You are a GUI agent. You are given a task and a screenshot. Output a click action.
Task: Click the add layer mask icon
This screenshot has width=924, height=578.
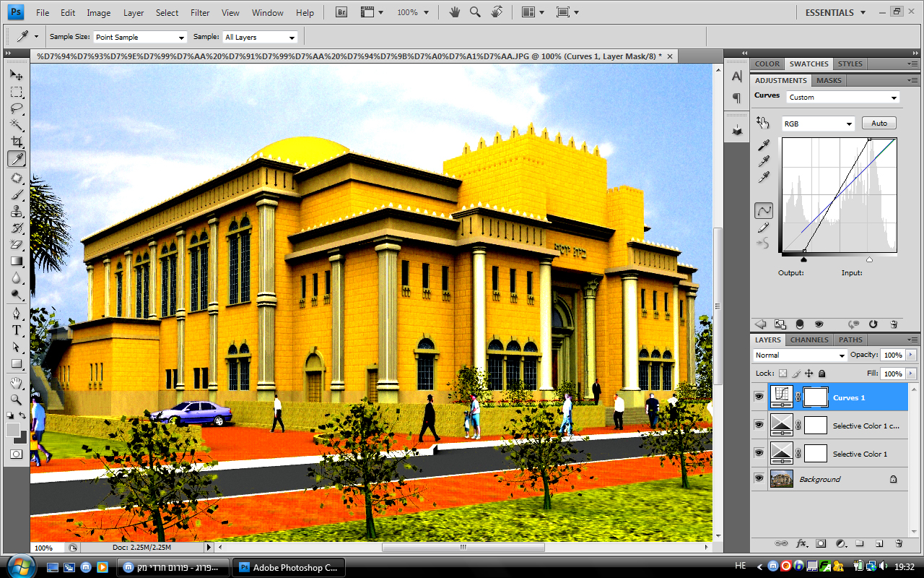(x=821, y=543)
